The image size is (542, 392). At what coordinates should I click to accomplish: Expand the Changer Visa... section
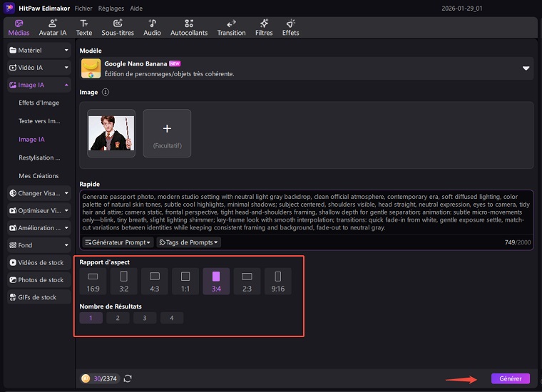tap(39, 193)
